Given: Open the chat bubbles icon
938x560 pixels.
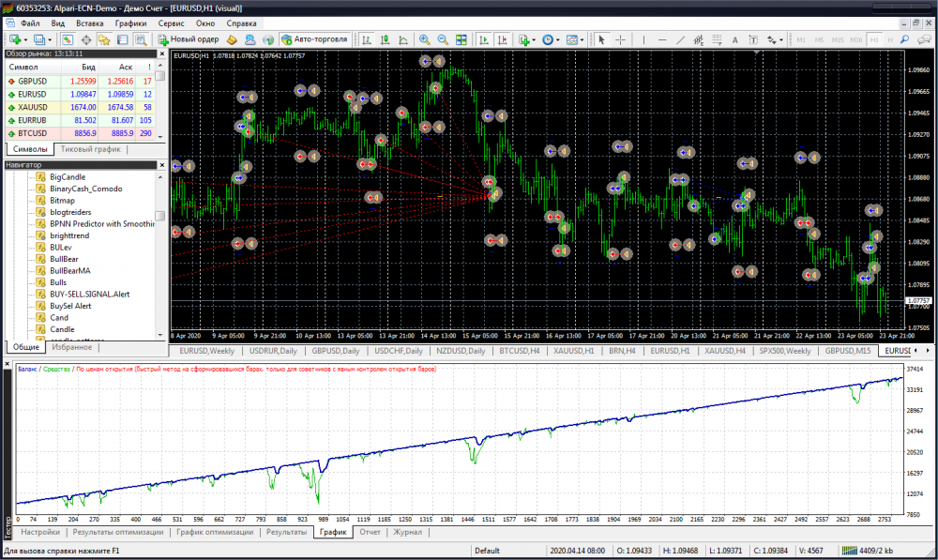Looking at the screenshot, I should [924, 39].
